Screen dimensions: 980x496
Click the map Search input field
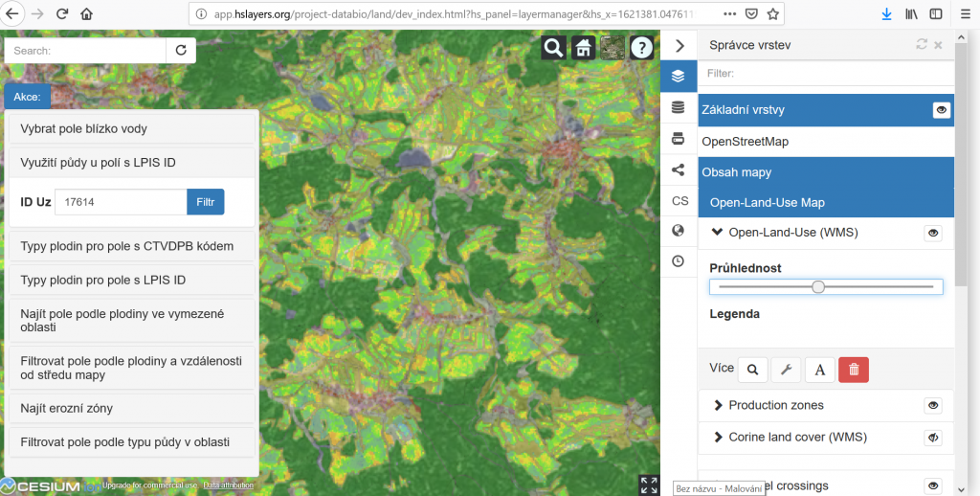[85, 51]
